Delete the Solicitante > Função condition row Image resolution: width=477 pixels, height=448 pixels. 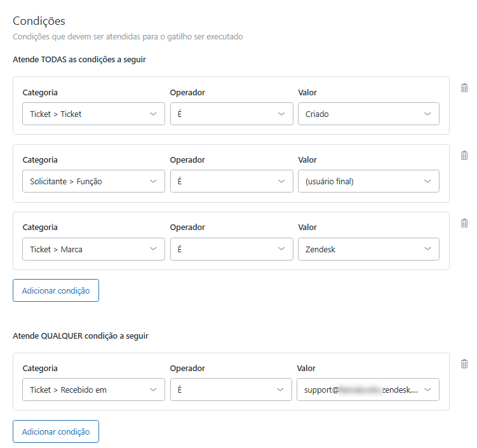464,155
